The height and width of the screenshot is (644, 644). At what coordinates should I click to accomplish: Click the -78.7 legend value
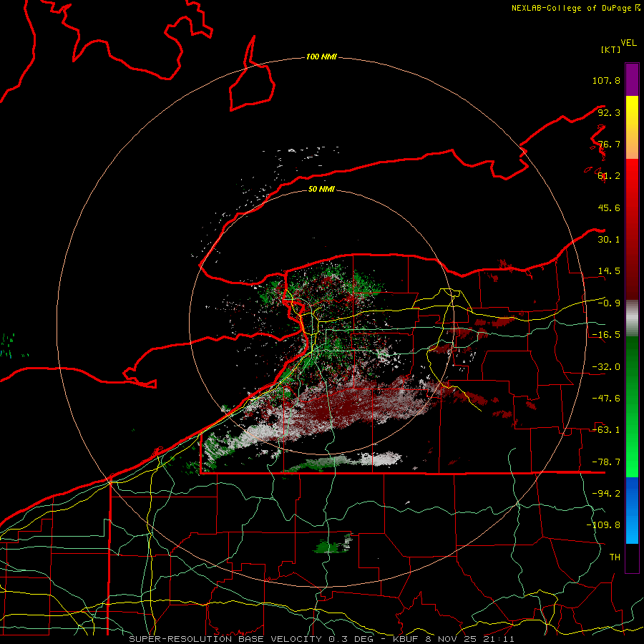point(606,462)
